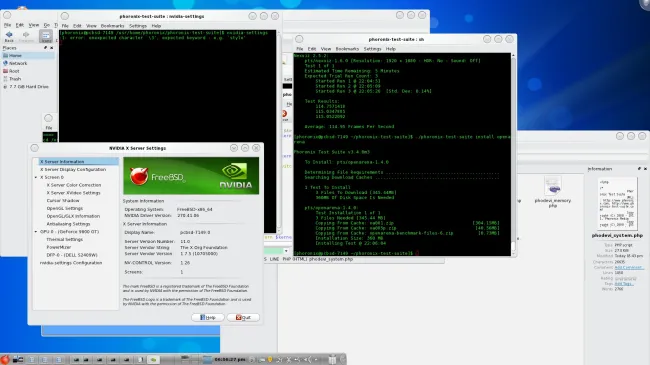Click the phoronix-test-suite : sh title bar
The height and width of the screenshot is (365, 650).
395,39
